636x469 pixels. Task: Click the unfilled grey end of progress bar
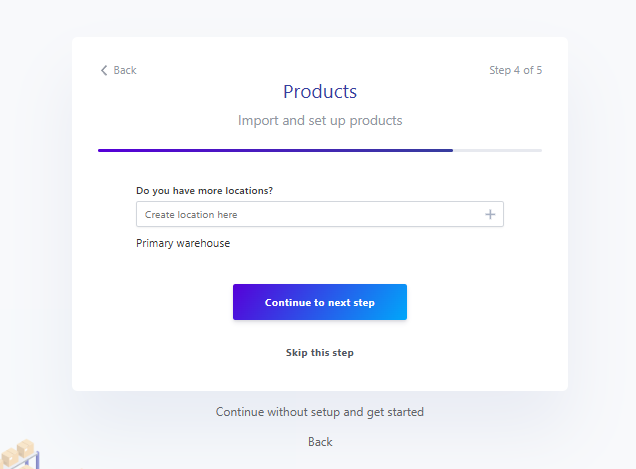pos(497,150)
